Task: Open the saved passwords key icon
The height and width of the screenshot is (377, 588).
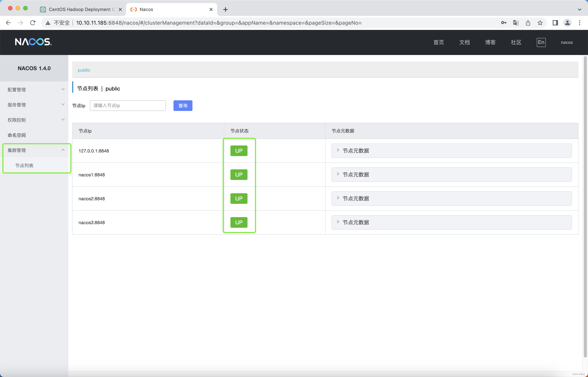Action: (x=504, y=23)
